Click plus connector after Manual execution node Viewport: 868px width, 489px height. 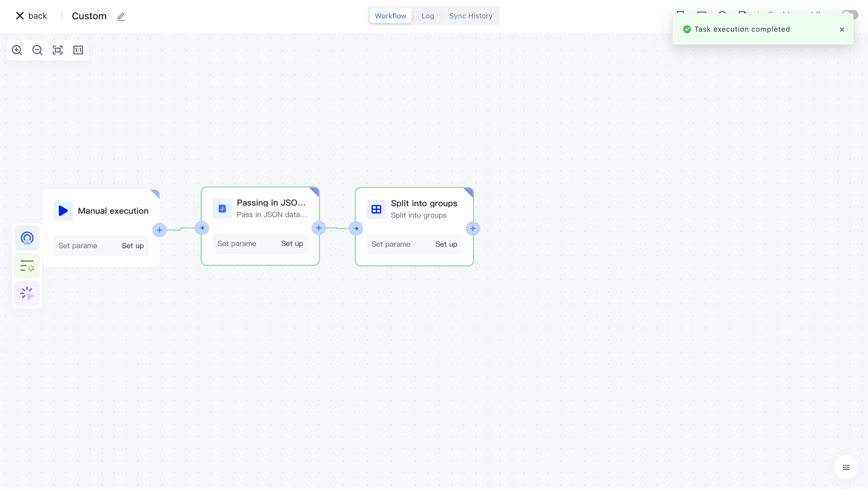pyautogui.click(x=159, y=230)
